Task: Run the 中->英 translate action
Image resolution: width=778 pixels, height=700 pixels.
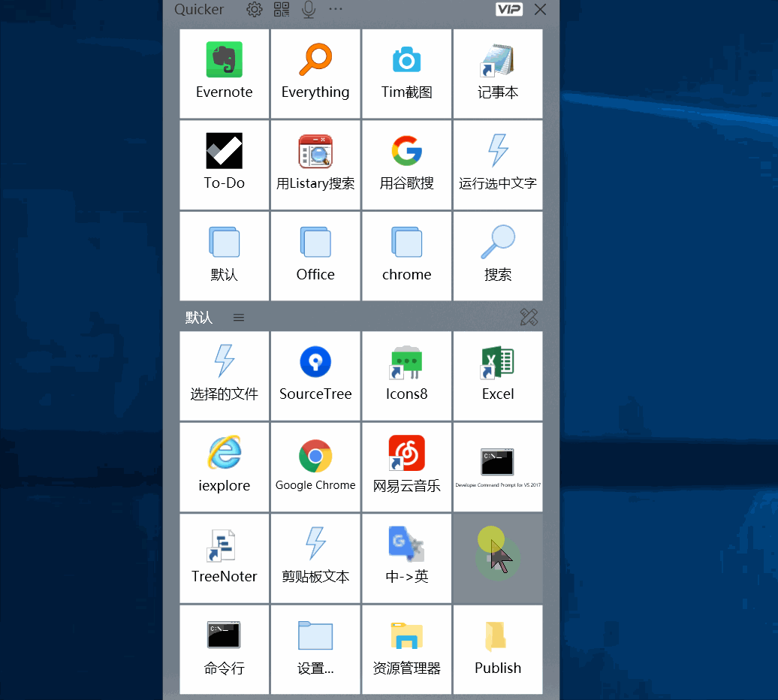Action: [406, 558]
